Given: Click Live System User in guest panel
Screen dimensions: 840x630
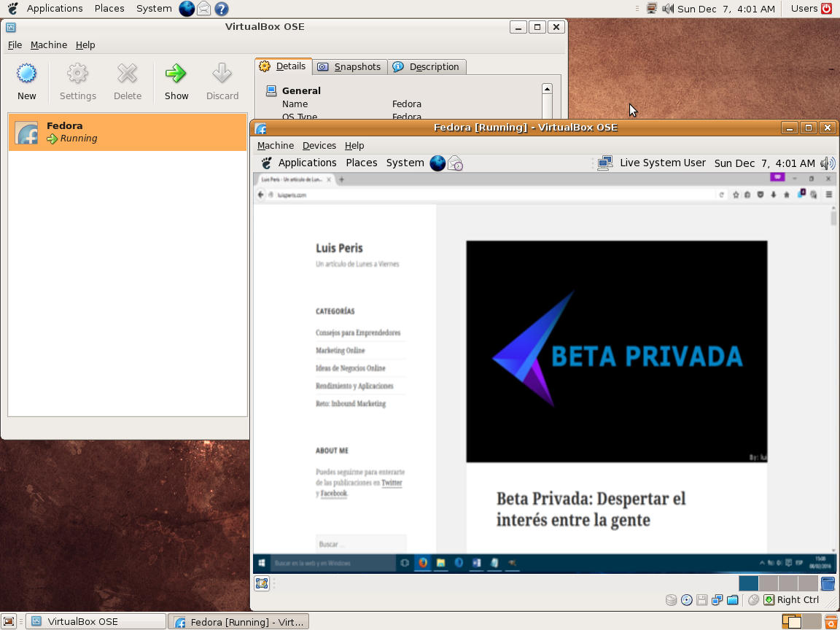Looking at the screenshot, I should (663, 163).
